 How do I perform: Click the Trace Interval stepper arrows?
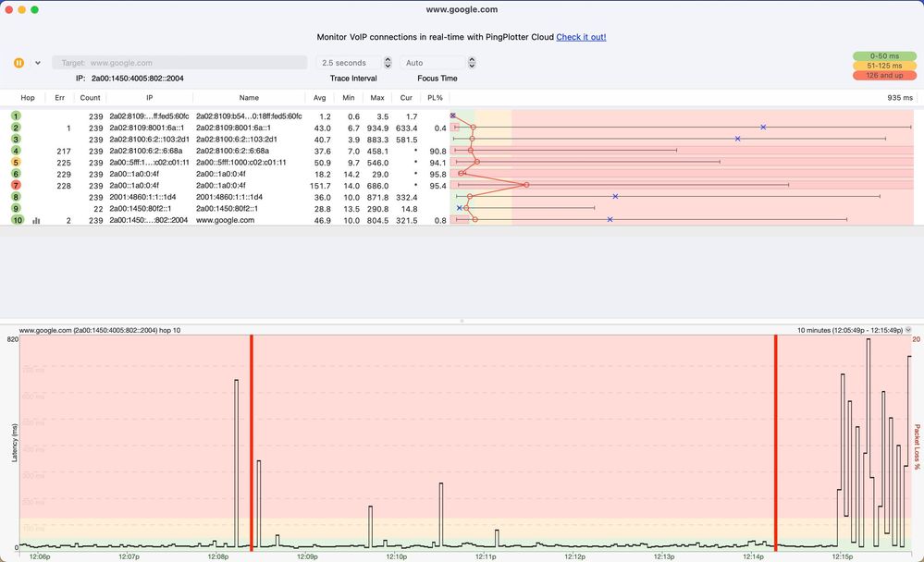[x=388, y=63]
